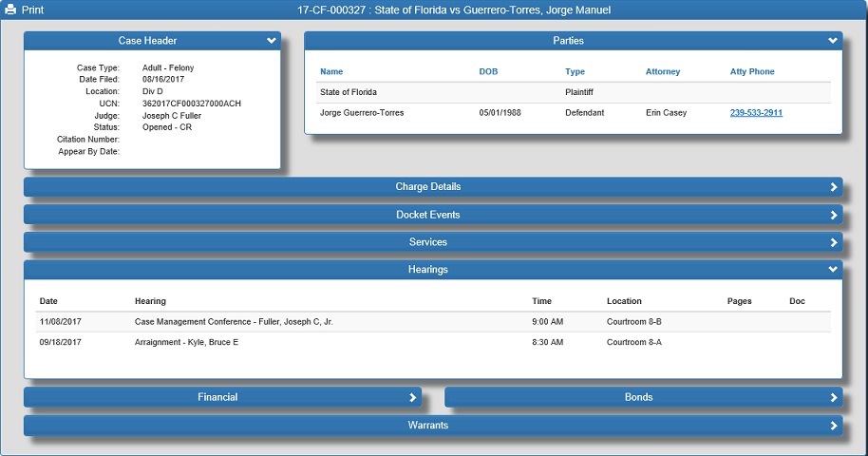Click the Attorney column header
The width and height of the screenshot is (868, 456).
(x=663, y=72)
